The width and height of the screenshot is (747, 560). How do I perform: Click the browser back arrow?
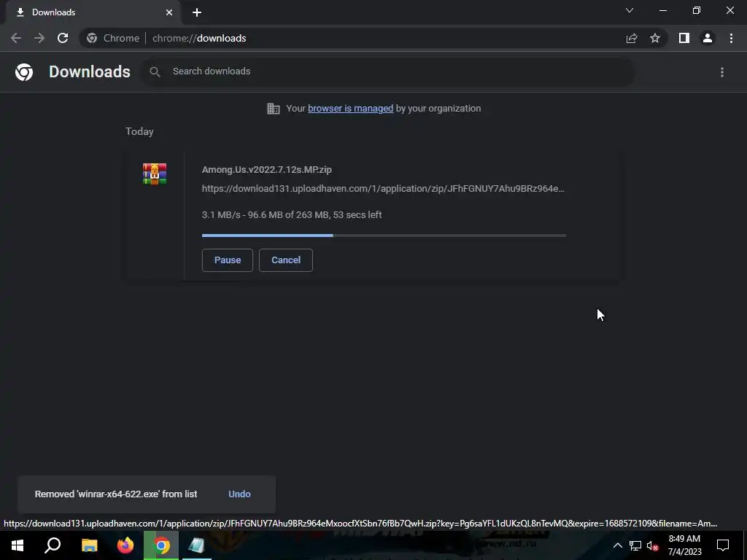[x=16, y=38]
